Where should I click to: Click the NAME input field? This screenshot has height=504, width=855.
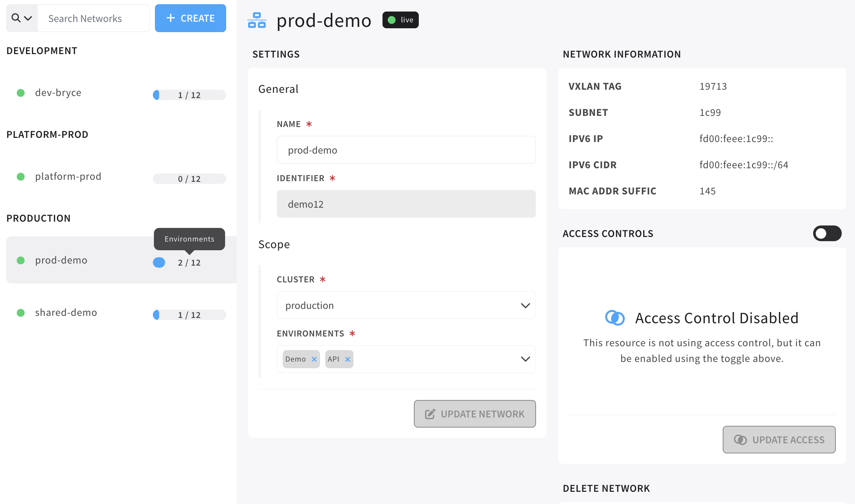[x=406, y=150]
